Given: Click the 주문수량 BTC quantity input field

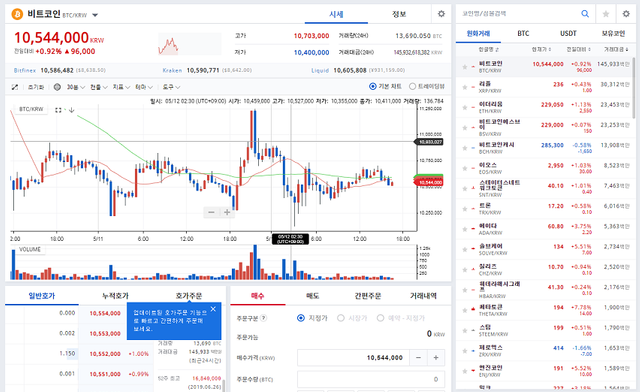Looking at the screenshot, I should [371, 379].
